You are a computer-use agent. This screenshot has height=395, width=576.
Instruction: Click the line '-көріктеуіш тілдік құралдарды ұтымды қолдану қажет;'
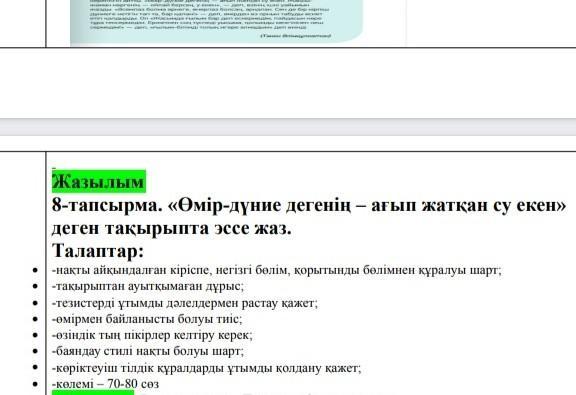point(206,368)
